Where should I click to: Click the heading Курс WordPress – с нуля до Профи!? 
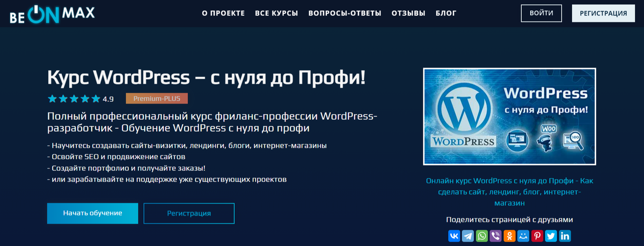(207, 78)
